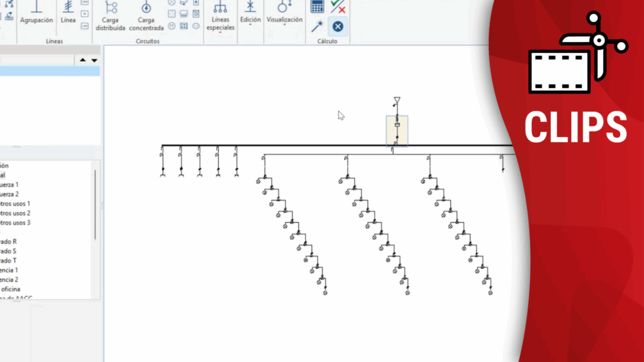Select 'otros usos 1' in the list
Viewport: 644px width, 362px height.
pos(15,204)
